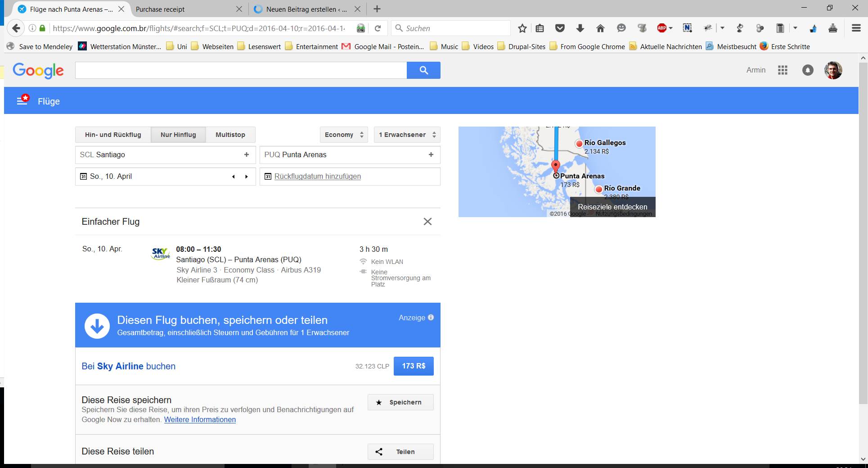868x468 pixels.
Task: Open the site identity lock icon
Action: click(x=42, y=28)
